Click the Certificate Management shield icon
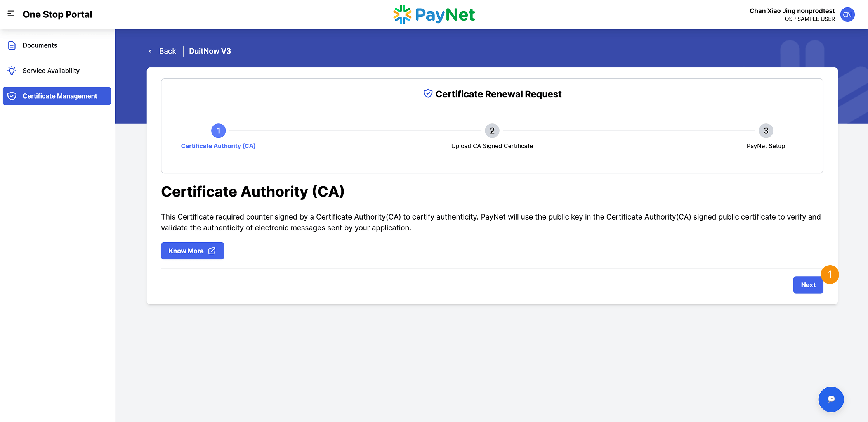 coord(12,96)
